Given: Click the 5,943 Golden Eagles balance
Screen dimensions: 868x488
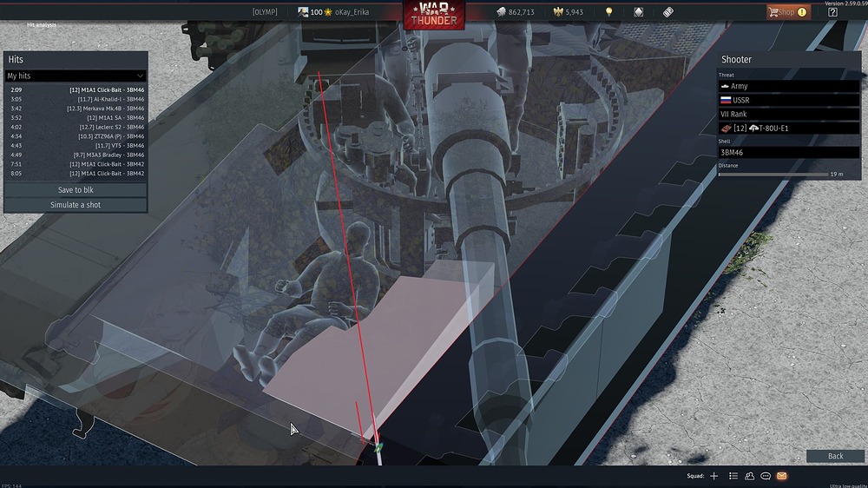Looking at the screenshot, I should click(x=574, y=11).
